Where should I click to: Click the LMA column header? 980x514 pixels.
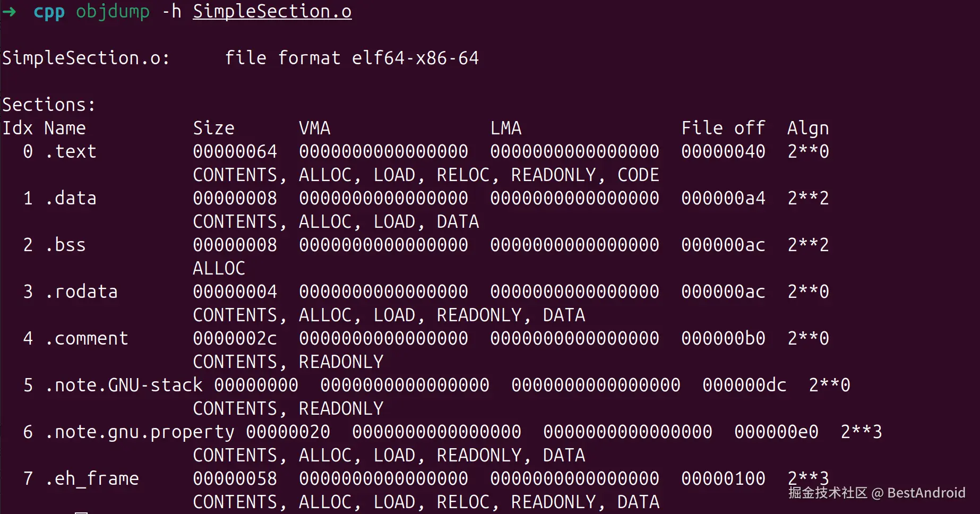(505, 128)
